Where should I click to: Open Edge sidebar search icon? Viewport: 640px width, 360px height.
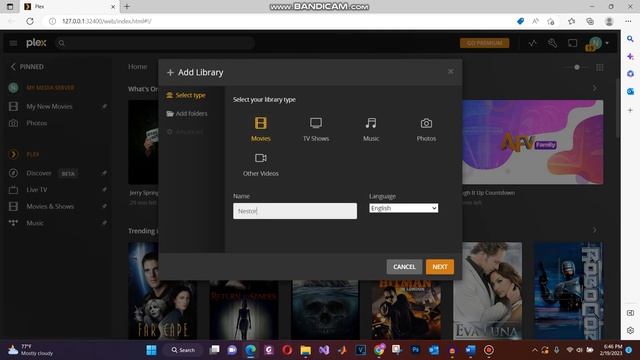pos(630,39)
